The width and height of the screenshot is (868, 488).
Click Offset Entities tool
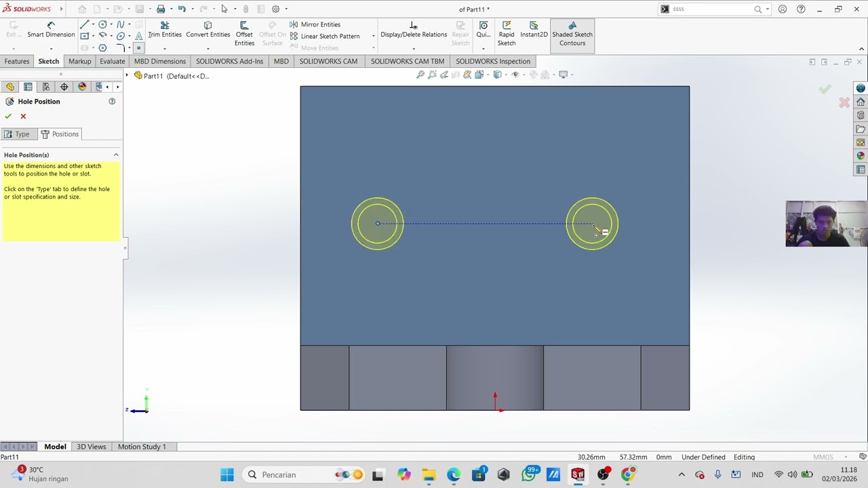(x=244, y=34)
